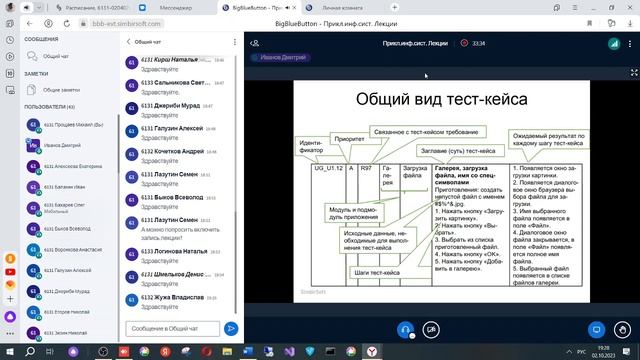Click the presentation slide area
640x360 pixels.
point(442,191)
